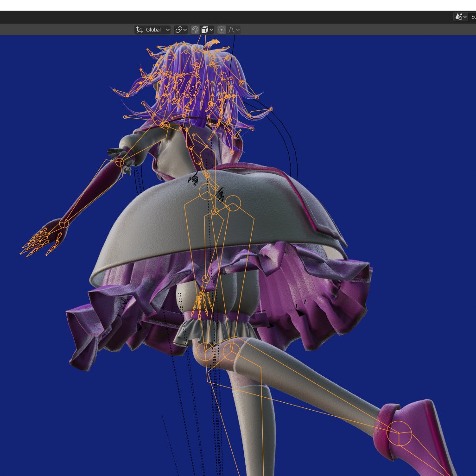Viewport: 476px width, 476px height.
Task: Toggle proportional editing circle icon
Action: pos(222,30)
